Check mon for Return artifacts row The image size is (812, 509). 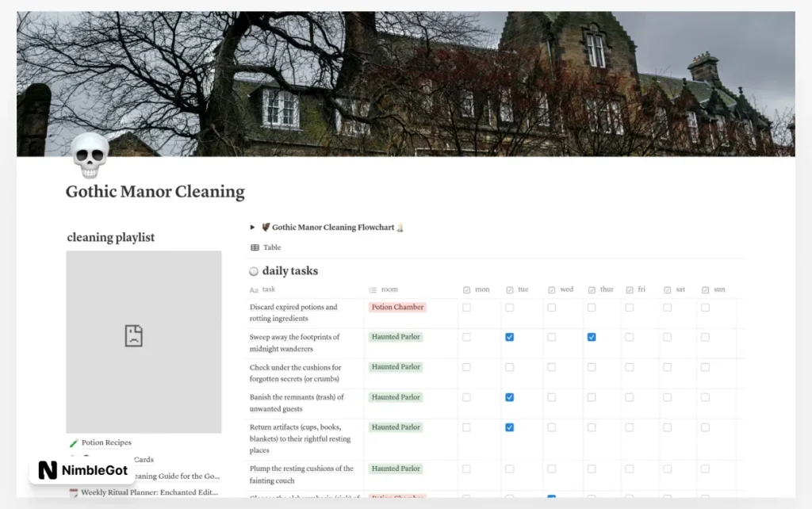466,427
